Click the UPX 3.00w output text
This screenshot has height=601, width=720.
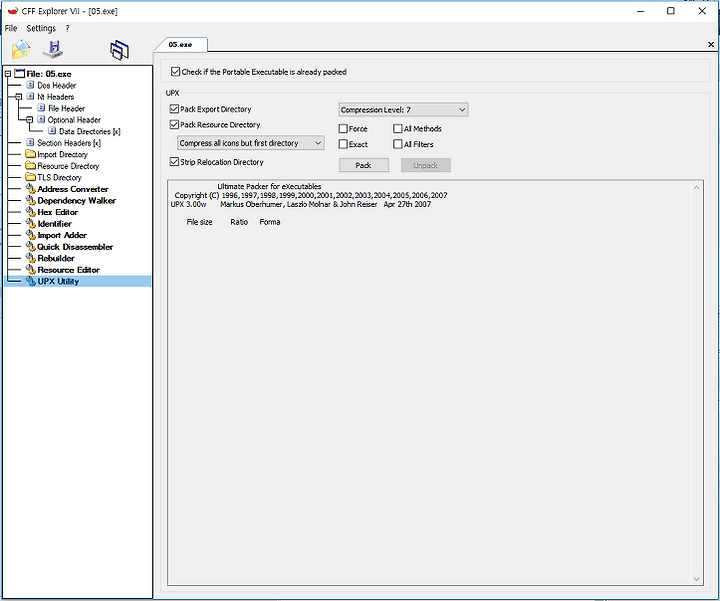[188, 204]
